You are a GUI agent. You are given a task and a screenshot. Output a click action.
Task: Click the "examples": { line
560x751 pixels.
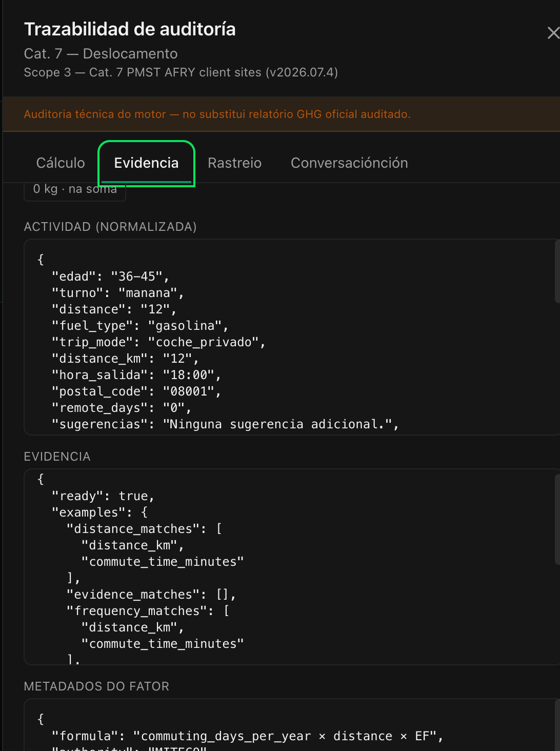pyautogui.click(x=99, y=512)
